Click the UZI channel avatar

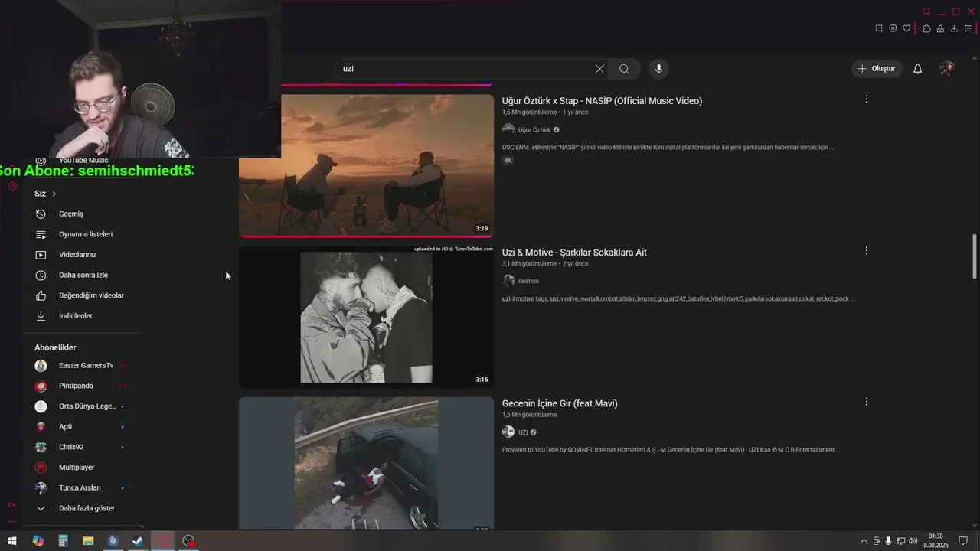[508, 432]
